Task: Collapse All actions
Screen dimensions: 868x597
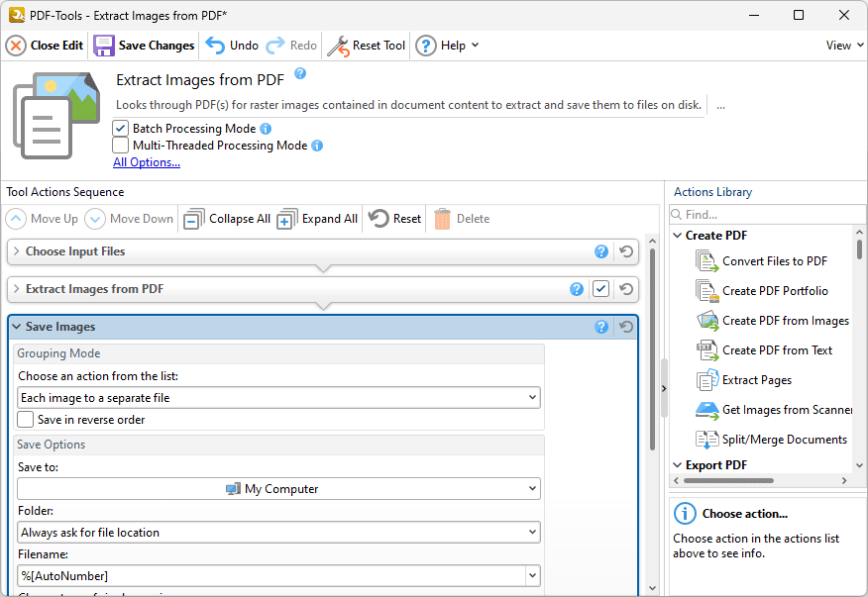Action: [x=227, y=219]
